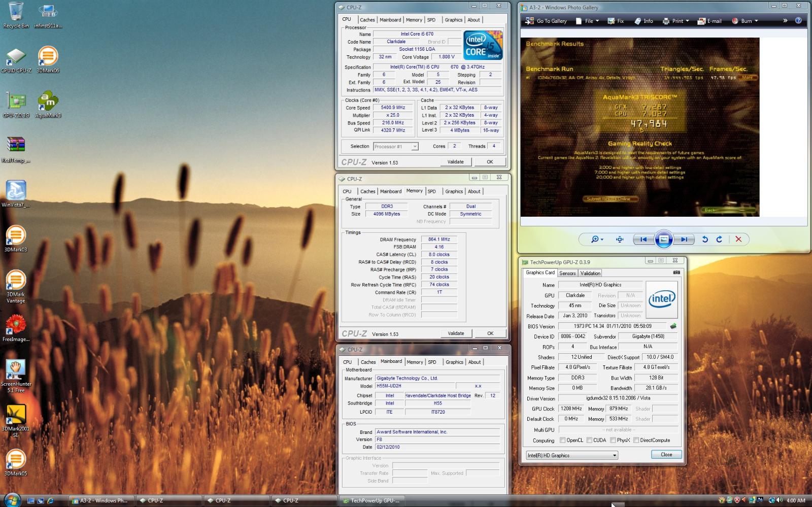Click the Go To Gallery button in Photo Gallery
812x507 pixels.
pyautogui.click(x=546, y=21)
